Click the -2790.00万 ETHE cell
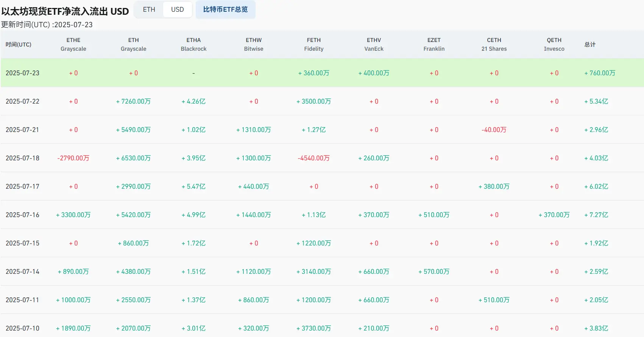 (x=73, y=158)
